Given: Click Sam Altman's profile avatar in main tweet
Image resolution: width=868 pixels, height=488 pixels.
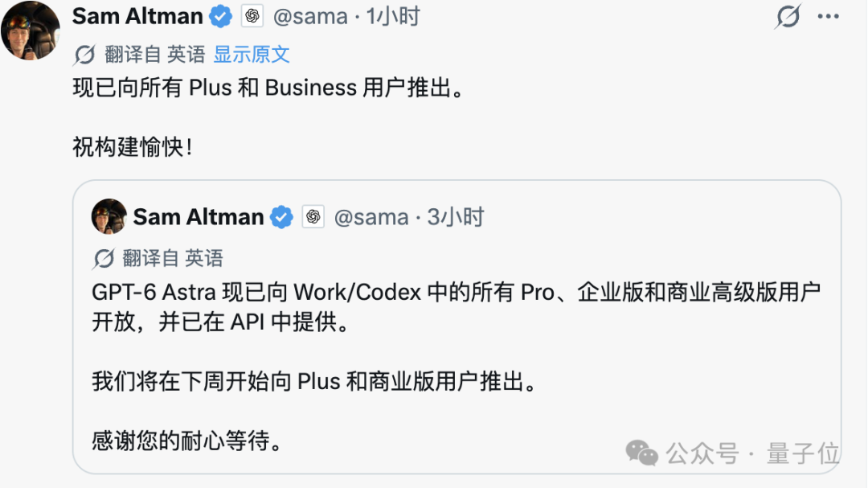Looking at the screenshot, I should (x=31, y=31).
